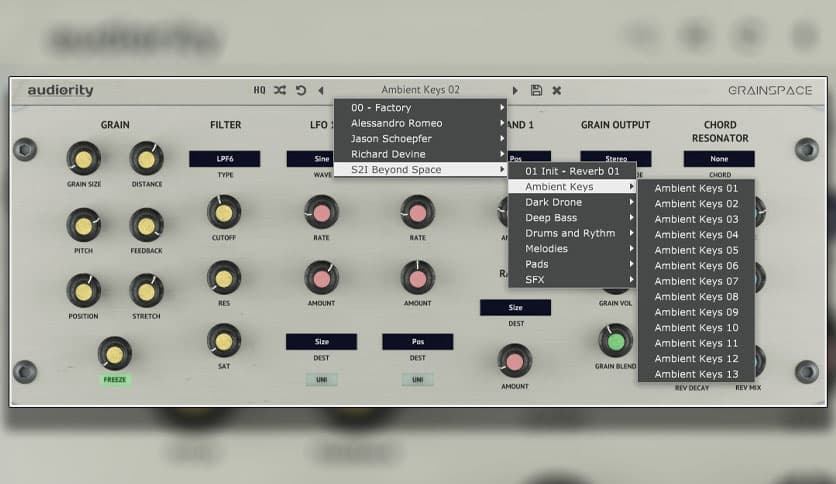Save preset with floppy disk icon
This screenshot has width=836, height=484.
[x=536, y=90]
